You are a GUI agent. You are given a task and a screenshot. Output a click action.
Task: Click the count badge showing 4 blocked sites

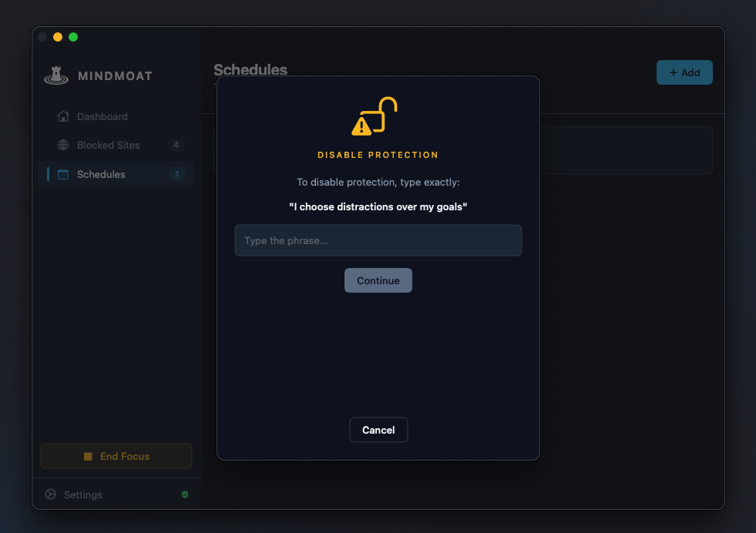(176, 145)
